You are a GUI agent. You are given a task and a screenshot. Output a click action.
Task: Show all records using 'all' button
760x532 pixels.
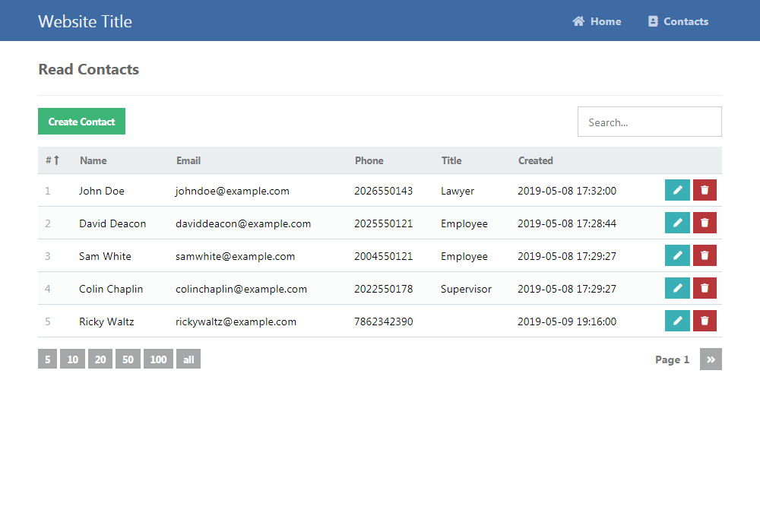click(188, 359)
